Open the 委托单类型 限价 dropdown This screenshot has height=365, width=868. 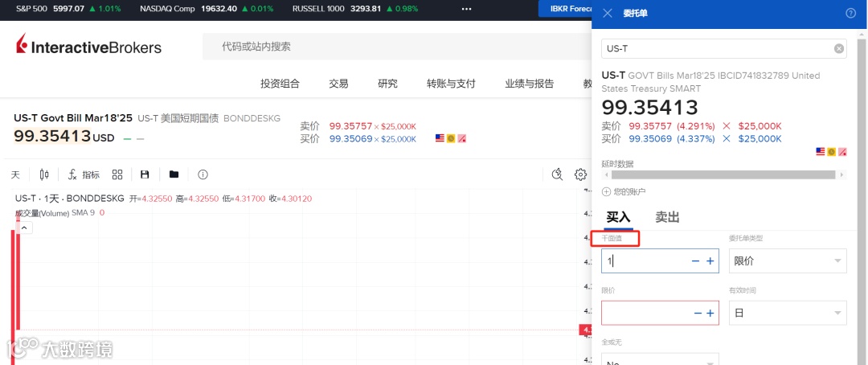point(788,260)
